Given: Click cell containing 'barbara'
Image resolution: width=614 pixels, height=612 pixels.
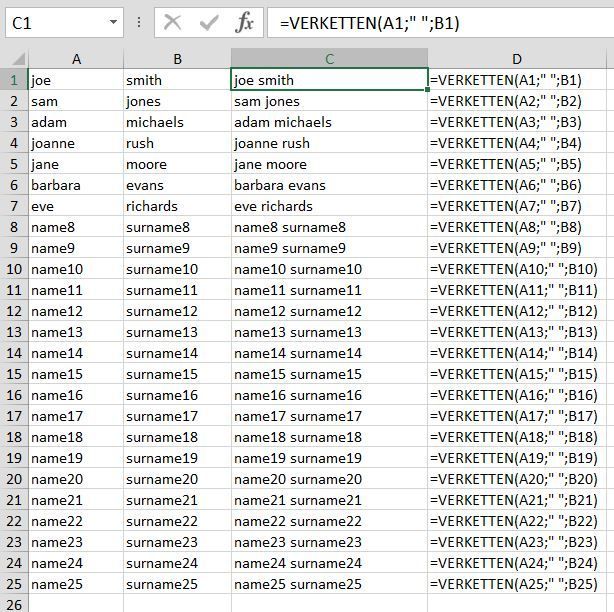Looking at the screenshot, I should coord(76,185).
